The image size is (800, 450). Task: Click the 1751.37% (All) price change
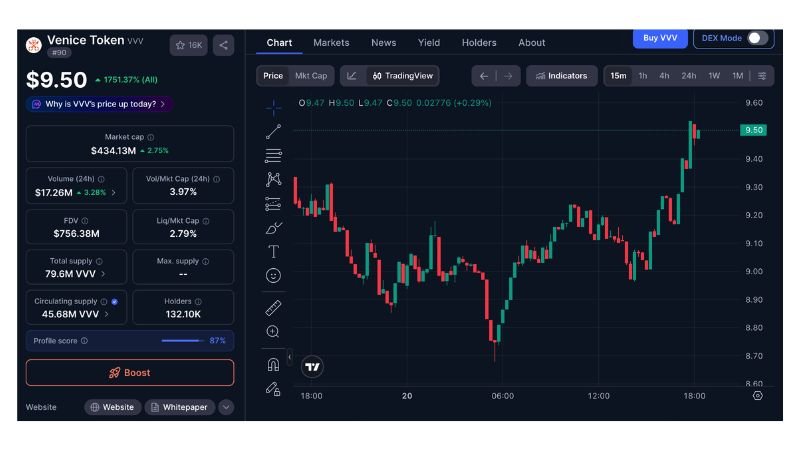pyautogui.click(x=127, y=80)
